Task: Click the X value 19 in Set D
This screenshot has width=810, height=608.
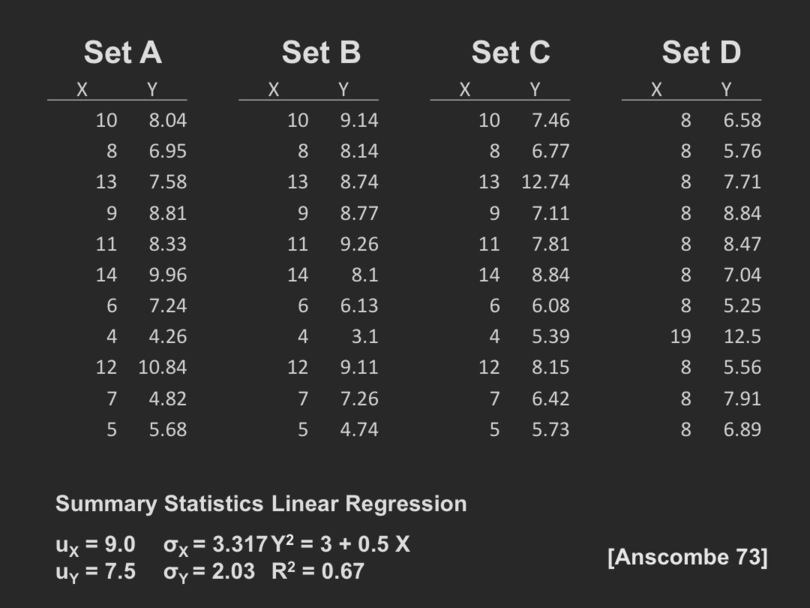Action: [x=680, y=336]
